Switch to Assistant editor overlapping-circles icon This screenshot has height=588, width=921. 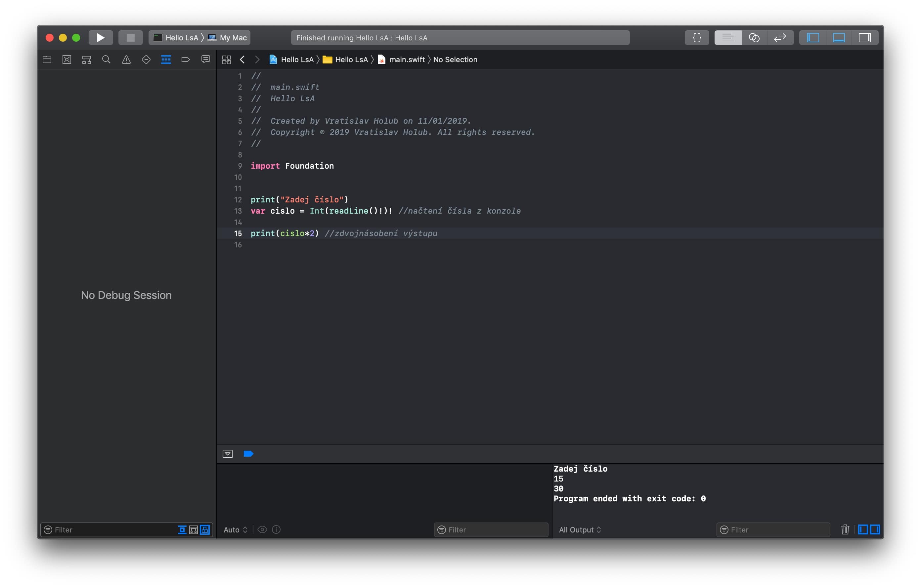click(x=754, y=37)
